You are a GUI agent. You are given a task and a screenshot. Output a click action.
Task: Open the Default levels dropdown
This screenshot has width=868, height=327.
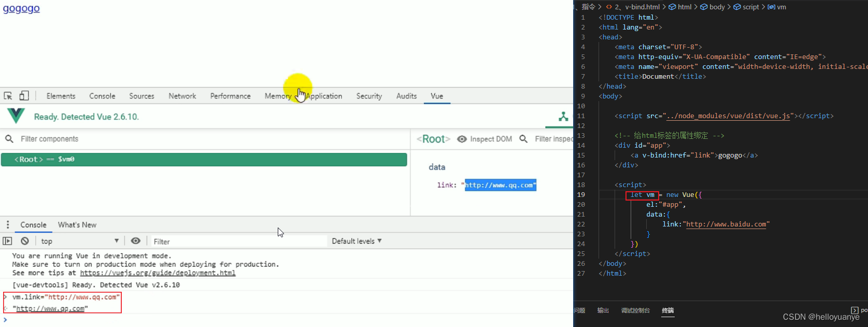[357, 241]
